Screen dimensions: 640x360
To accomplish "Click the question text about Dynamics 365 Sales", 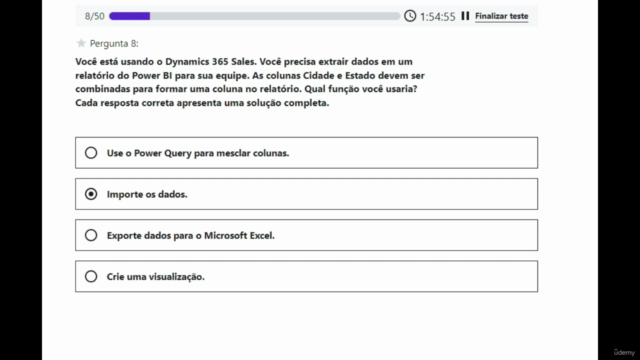I will (x=250, y=82).
